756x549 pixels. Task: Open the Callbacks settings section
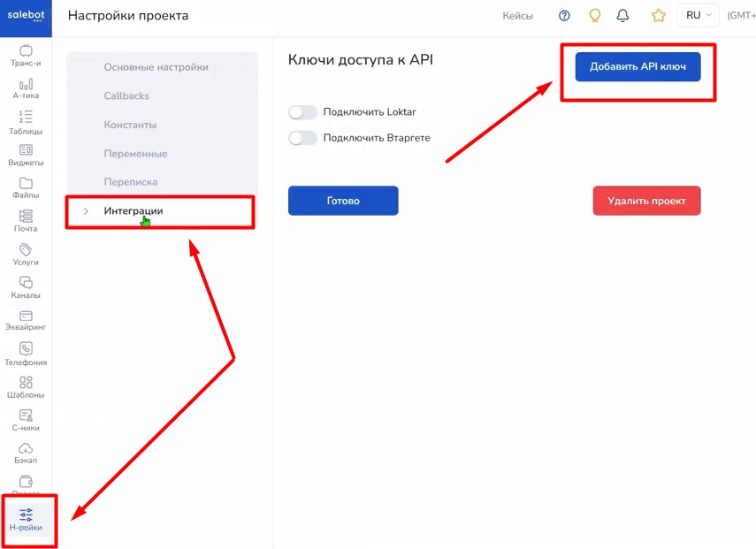(x=126, y=95)
